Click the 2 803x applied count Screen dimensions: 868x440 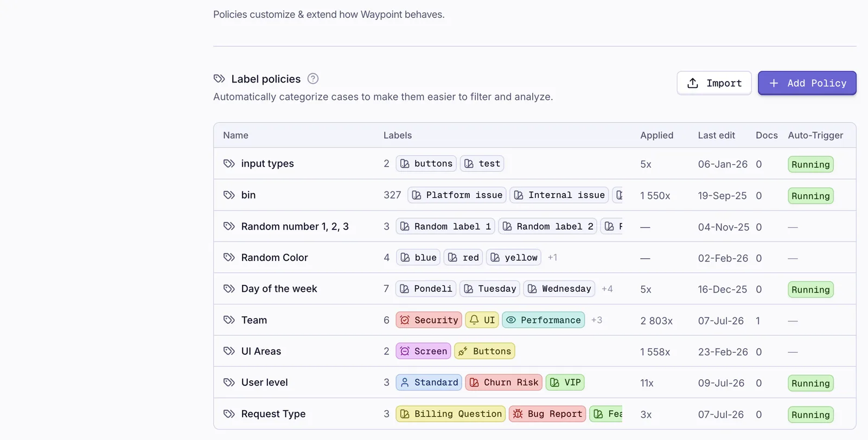pos(656,321)
